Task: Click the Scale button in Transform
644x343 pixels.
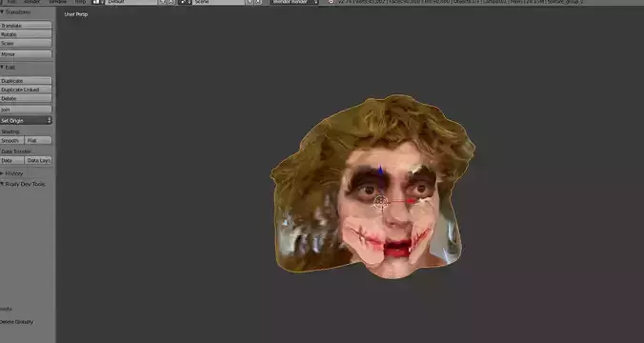Action: tap(26, 43)
